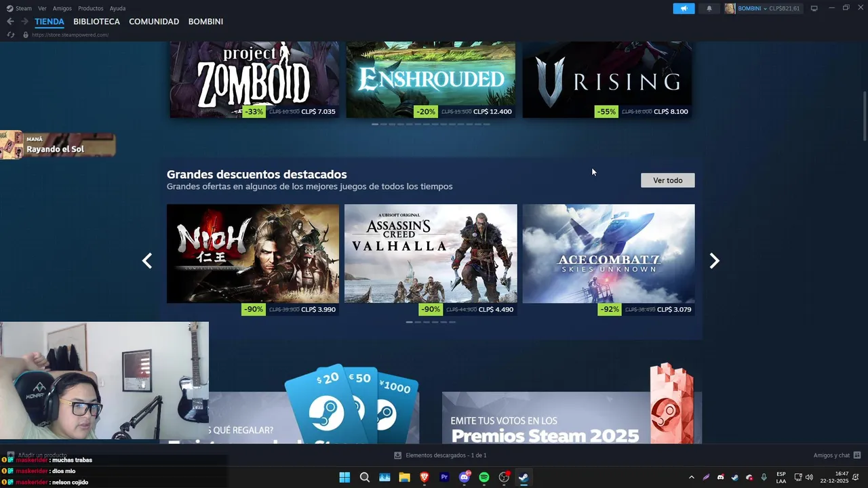Screen dimensions: 868x488
Task: Go forward with the navigation arrow
Action: (24, 22)
